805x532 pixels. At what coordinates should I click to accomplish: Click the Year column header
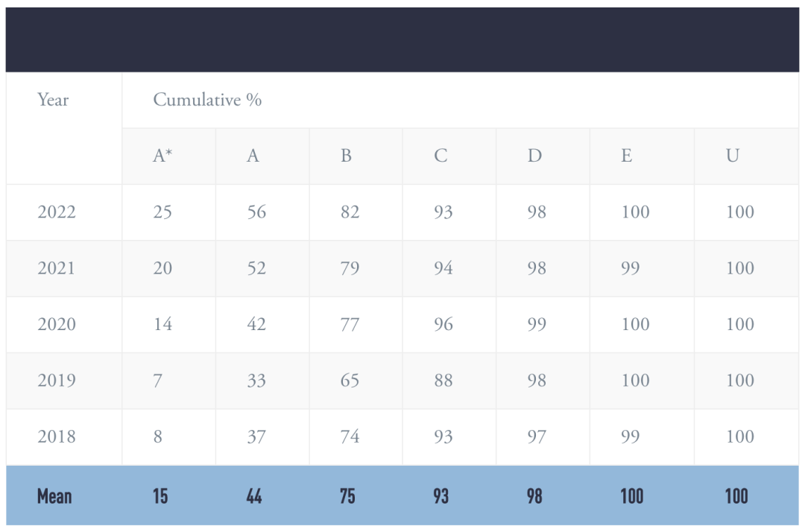[53, 100]
